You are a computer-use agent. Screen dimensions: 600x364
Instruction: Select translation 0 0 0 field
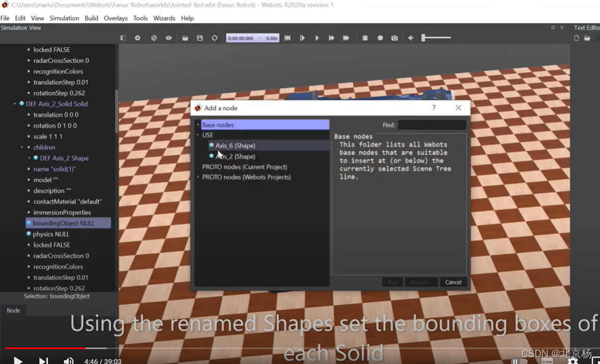pyautogui.click(x=56, y=115)
